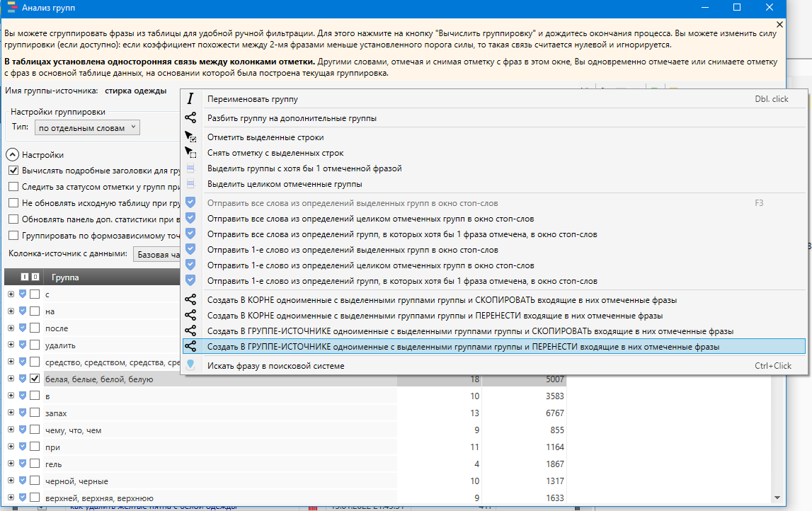
Task: Click blue shield icon in row 'удалить'
Action: (x=23, y=345)
